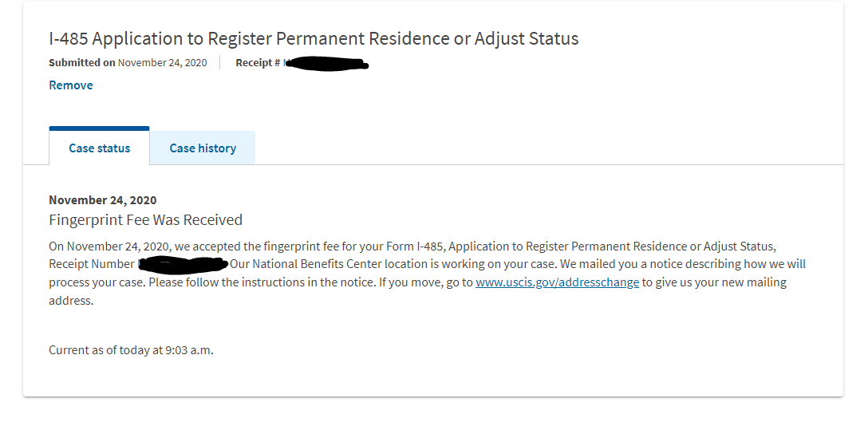Click the 'Receipt #' label in the header
868x422 pixels.
pyautogui.click(x=258, y=62)
